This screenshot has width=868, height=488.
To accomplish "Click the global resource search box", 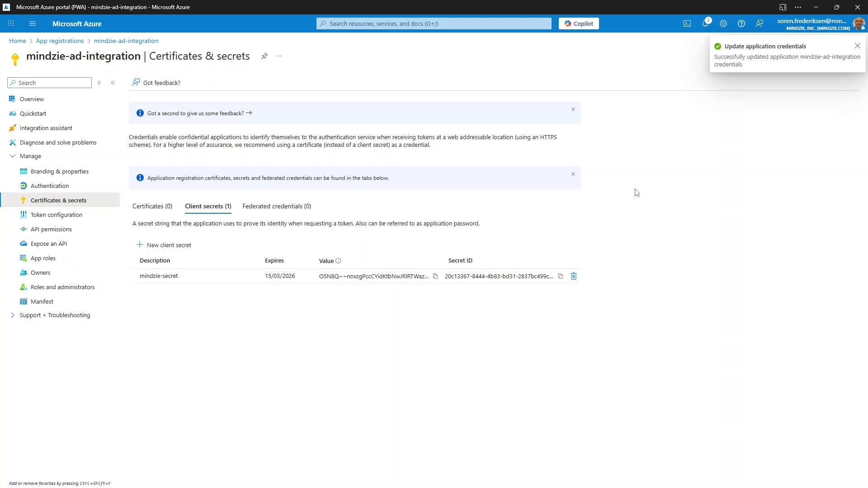I will click(434, 23).
